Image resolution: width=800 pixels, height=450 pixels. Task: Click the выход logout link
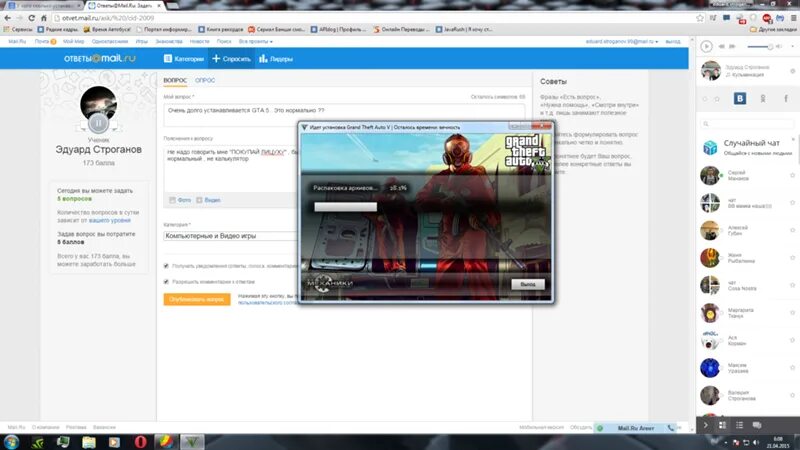click(673, 41)
